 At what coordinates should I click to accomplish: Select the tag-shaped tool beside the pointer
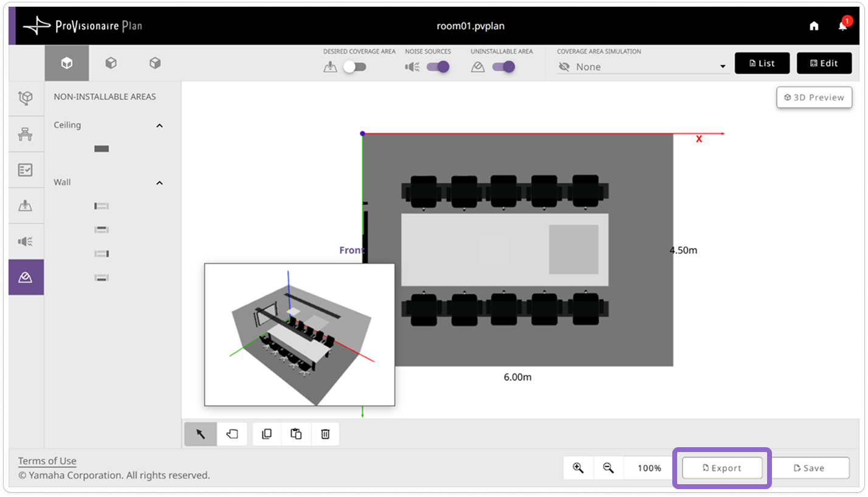click(x=232, y=434)
